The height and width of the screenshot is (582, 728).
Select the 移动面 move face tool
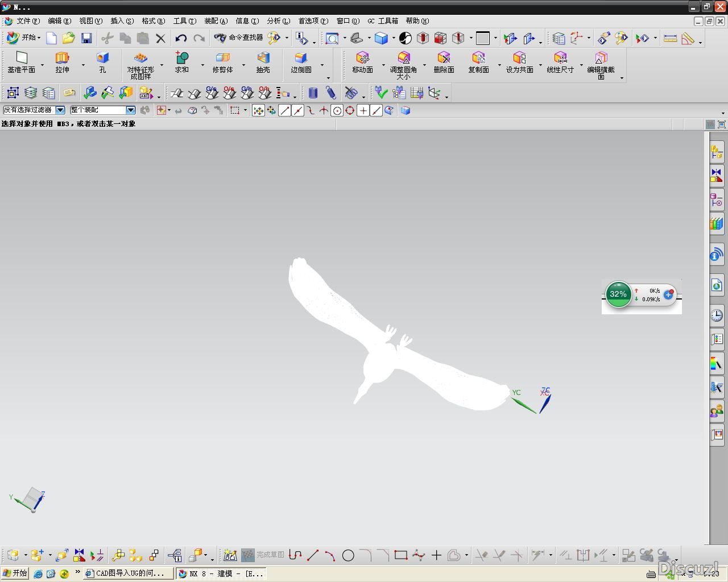pos(362,63)
